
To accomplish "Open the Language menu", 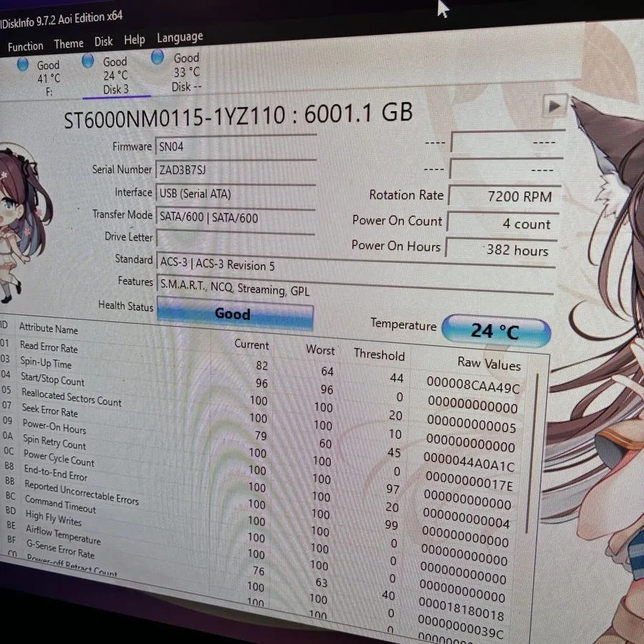I will point(180,38).
